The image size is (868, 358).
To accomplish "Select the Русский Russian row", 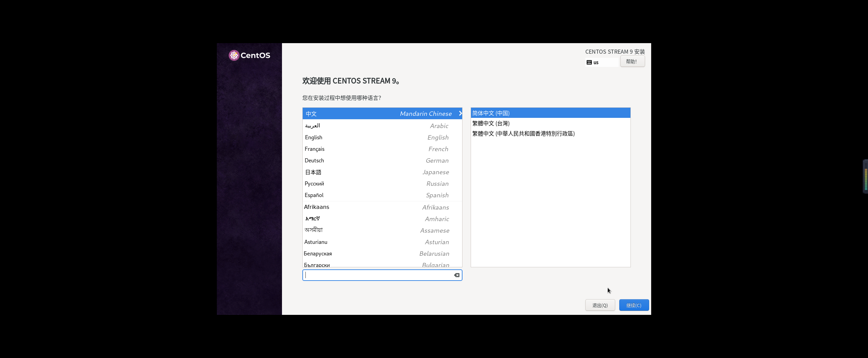I will click(382, 183).
